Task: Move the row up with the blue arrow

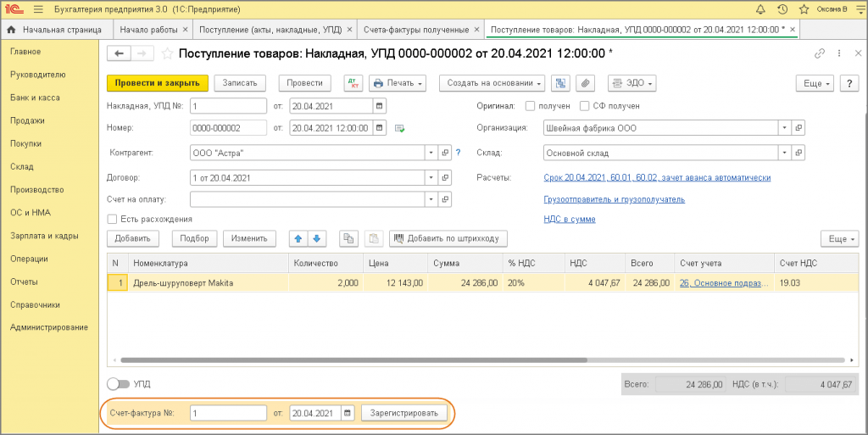Action: click(298, 238)
